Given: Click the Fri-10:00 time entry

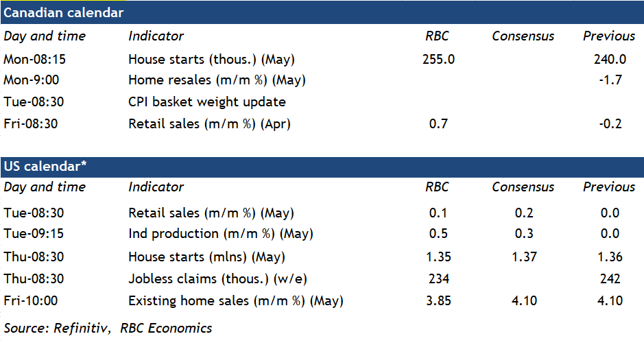Looking at the screenshot, I should point(32,300).
